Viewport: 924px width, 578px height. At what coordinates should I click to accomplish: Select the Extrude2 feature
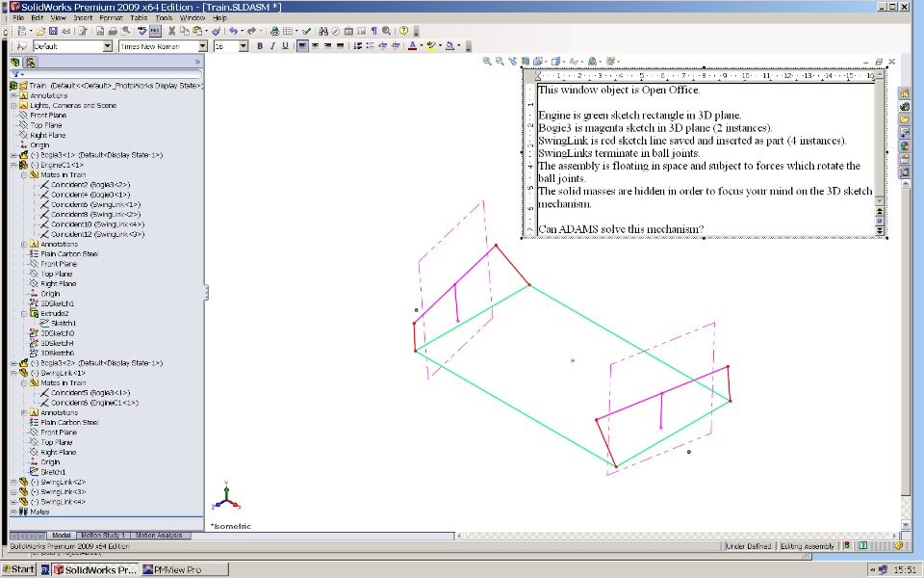[x=55, y=314]
